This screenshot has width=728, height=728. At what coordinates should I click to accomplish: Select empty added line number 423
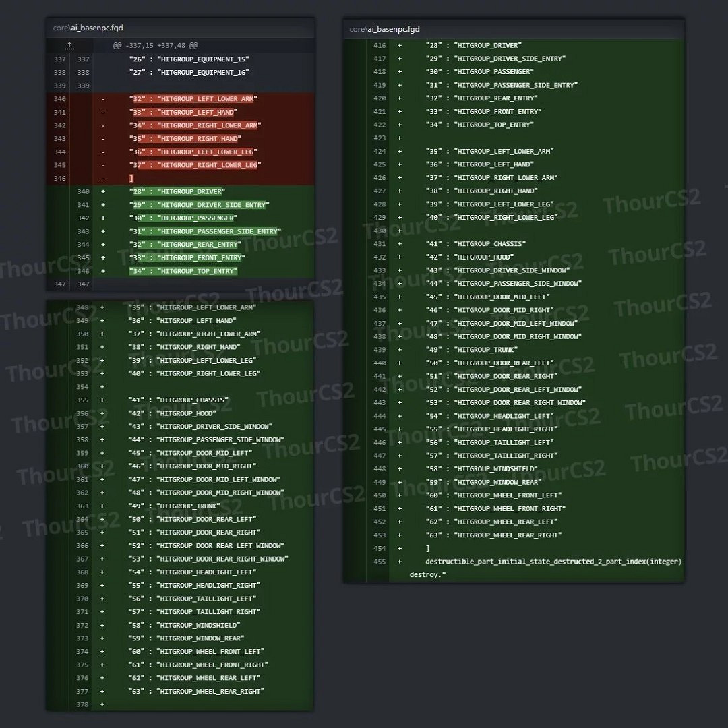tap(380, 138)
